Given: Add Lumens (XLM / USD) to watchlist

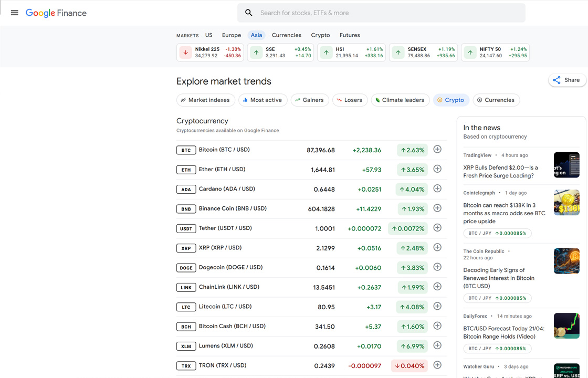Looking at the screenshot, I should 437,345.
